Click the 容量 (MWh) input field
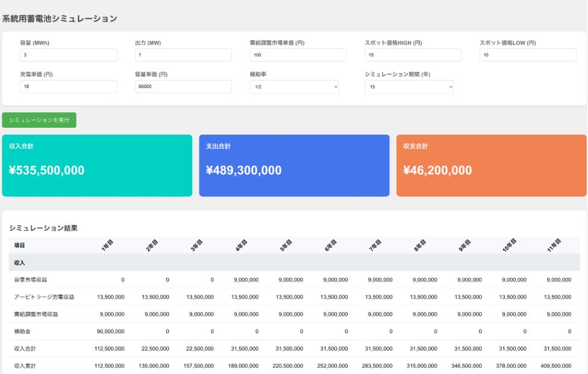Viewport: 588px width, 374px height. point(68,55)
